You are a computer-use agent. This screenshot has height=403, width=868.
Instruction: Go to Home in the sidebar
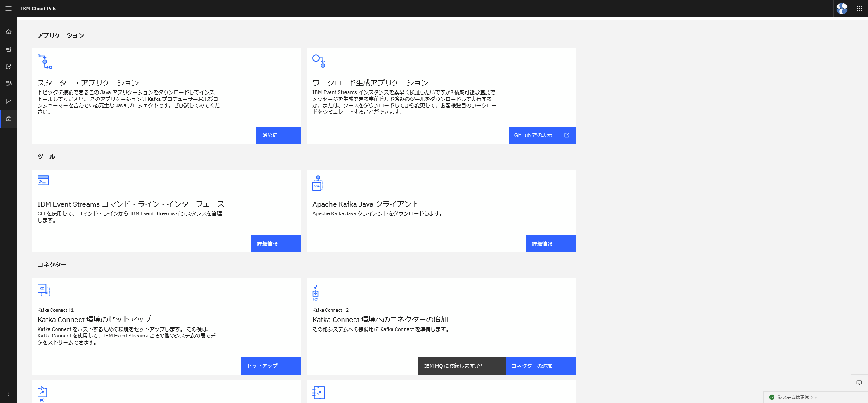pos(9,32)
